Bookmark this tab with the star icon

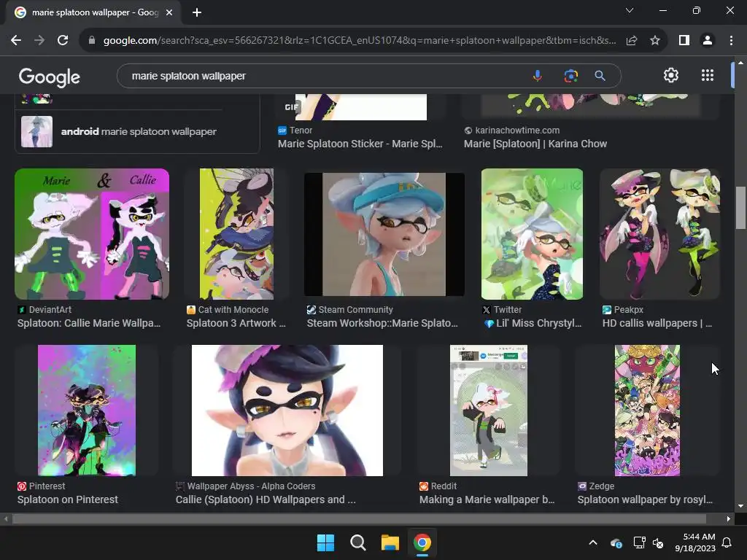pyautogui.click(x=655, y=41)
